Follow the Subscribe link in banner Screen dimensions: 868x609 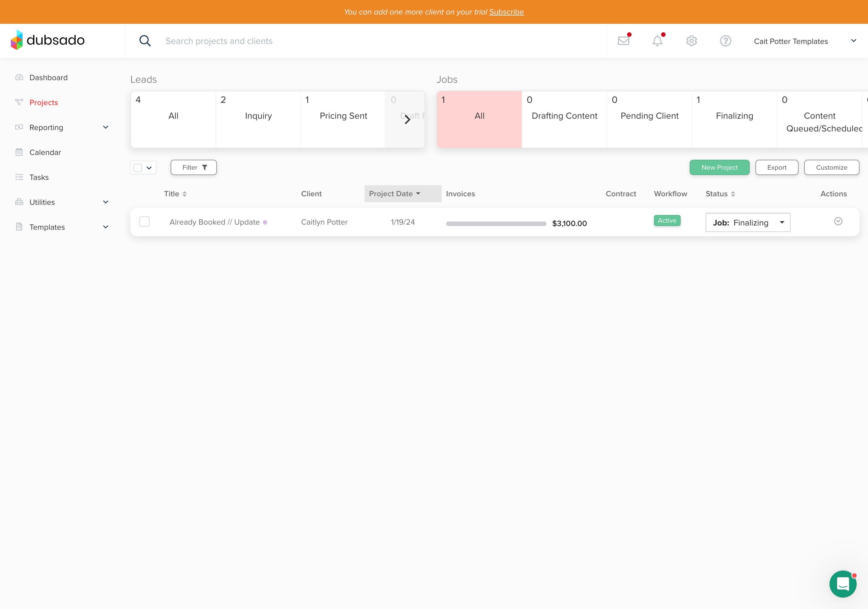point(506,12)
